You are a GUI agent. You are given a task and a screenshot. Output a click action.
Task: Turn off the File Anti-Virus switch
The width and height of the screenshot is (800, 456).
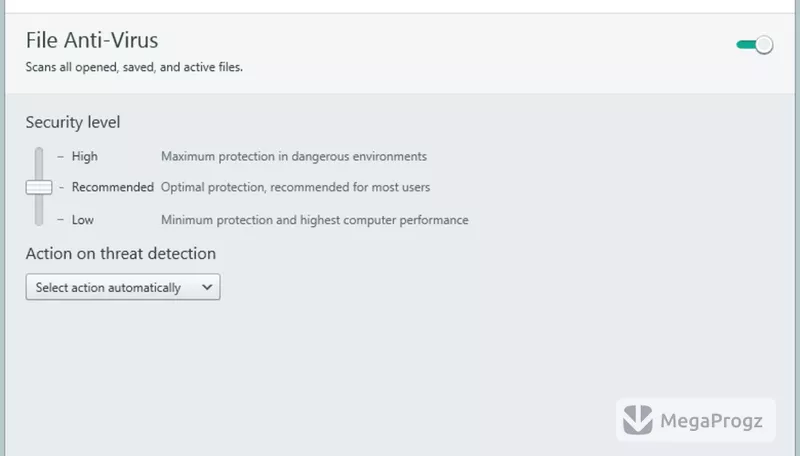click(x=755, y=45)
